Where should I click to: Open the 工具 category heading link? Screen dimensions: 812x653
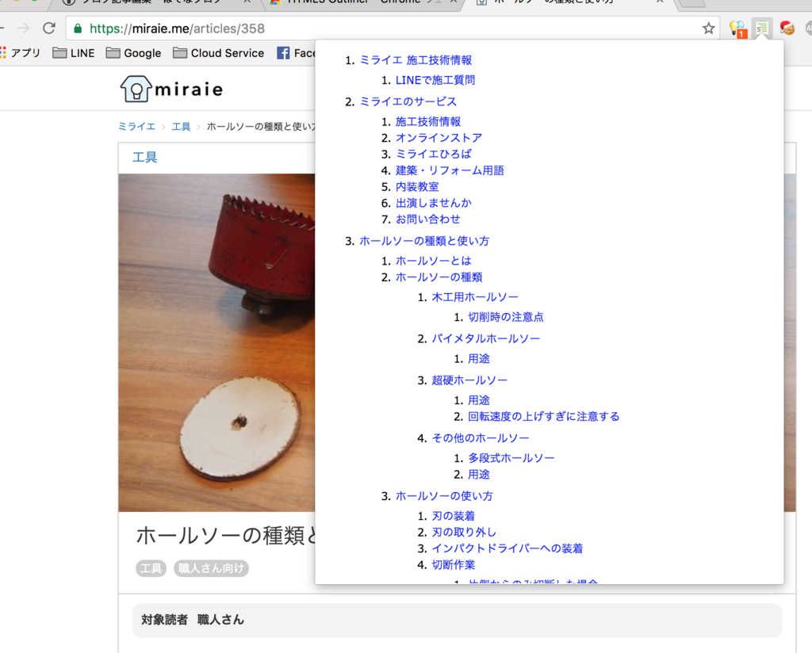point(144,157)
